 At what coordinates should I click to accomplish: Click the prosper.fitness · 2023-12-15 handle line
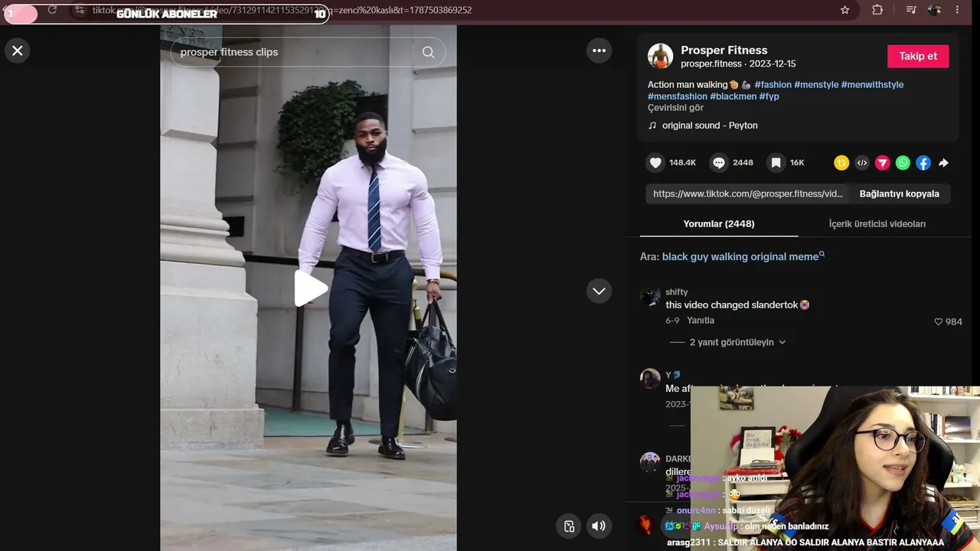(x=738, y=64)
